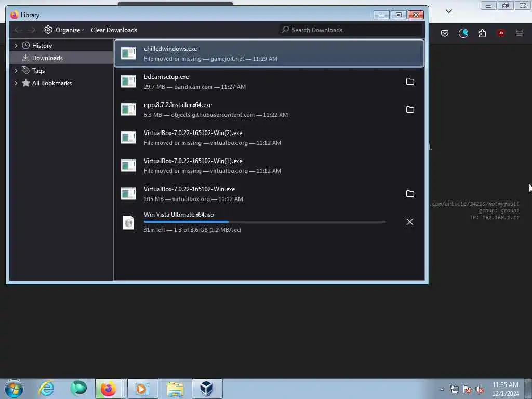
Task: Focus the Search Downloads field
Action: [351, 30]
